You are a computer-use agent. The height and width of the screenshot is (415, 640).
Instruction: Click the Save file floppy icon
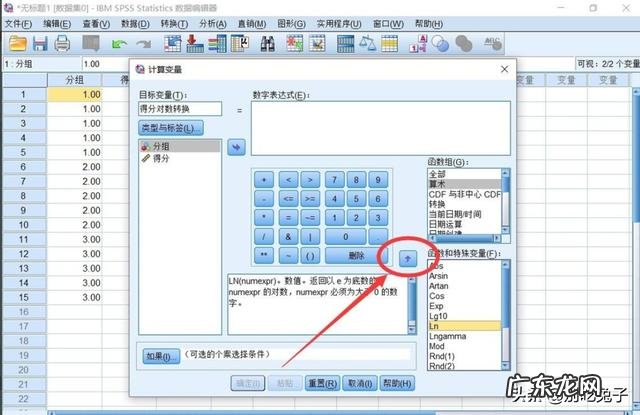coord(40,44)
